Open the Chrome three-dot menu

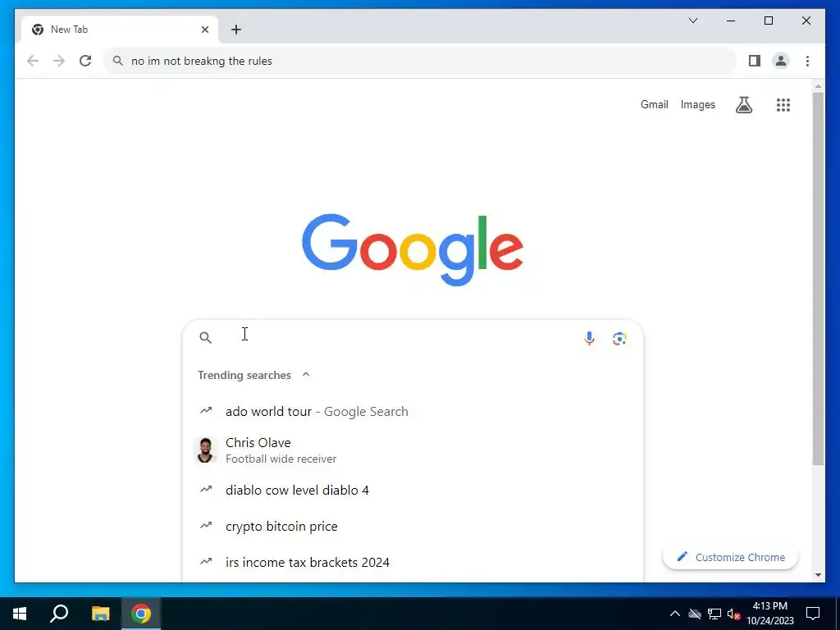click(x=807, y=61)
